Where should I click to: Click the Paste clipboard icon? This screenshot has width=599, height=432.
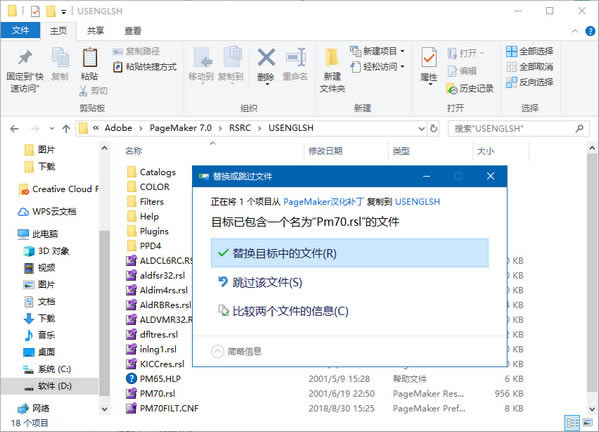(x=90, y=58)
